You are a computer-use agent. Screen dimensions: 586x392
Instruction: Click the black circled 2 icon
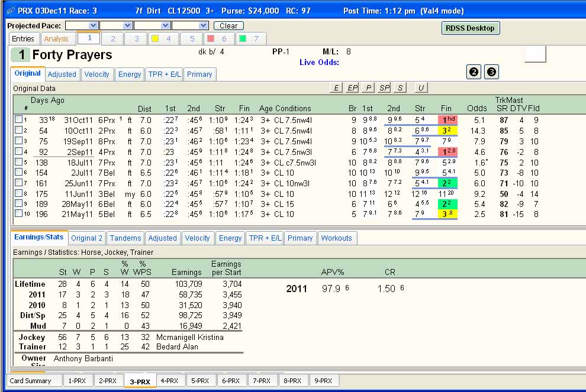point(474,72)
